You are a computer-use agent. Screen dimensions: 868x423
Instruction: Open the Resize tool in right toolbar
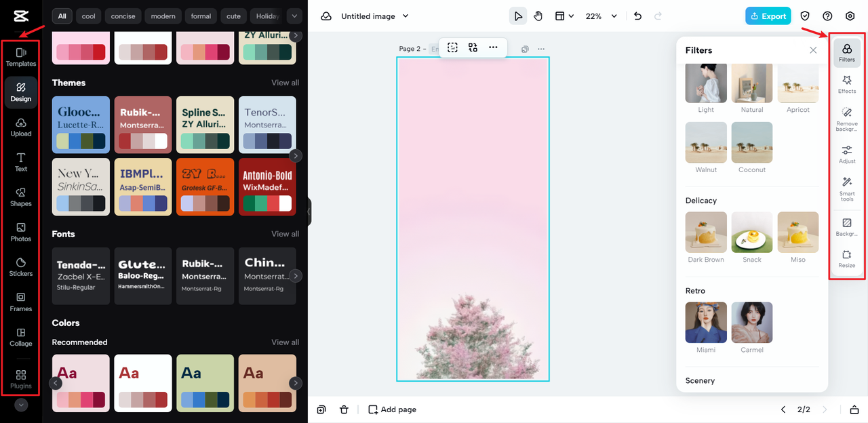[847, 259]
